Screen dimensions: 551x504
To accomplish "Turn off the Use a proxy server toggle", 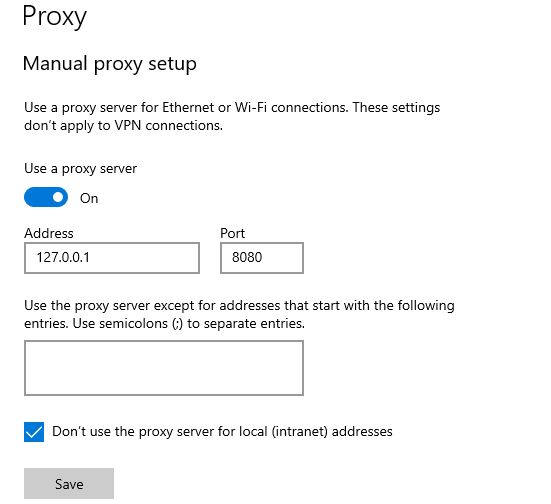I will point(46,197).
